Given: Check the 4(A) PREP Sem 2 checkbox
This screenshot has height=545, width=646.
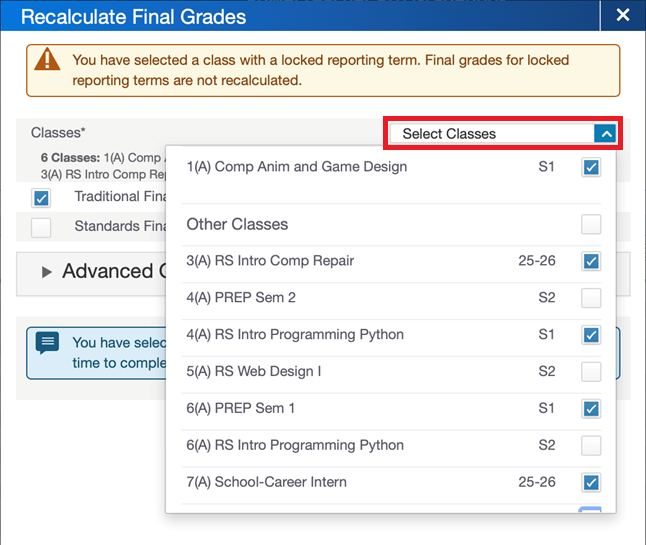Looking at the screenshot, I should 591,298.
